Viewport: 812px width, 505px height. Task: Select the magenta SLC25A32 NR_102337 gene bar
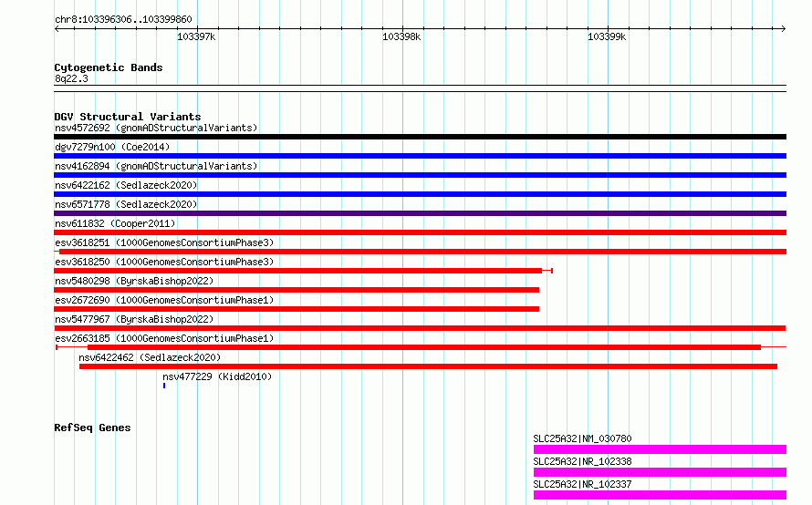coord(660,495)
